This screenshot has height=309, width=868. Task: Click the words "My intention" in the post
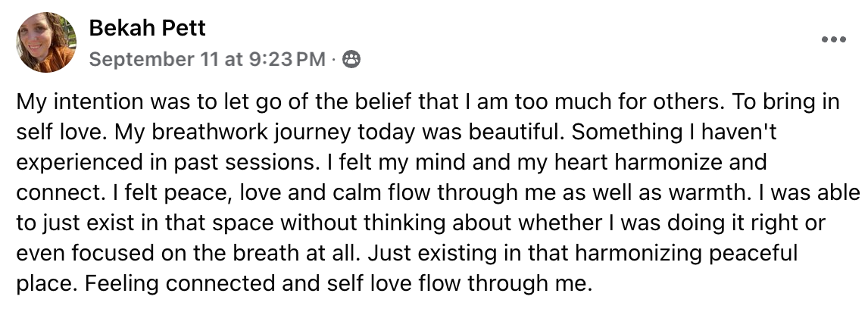[x=64, y=101]
